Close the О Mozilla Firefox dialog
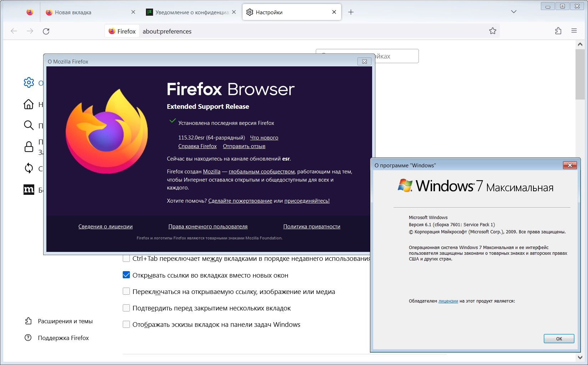The image size is (588, 365). click(x=364, y=61)
